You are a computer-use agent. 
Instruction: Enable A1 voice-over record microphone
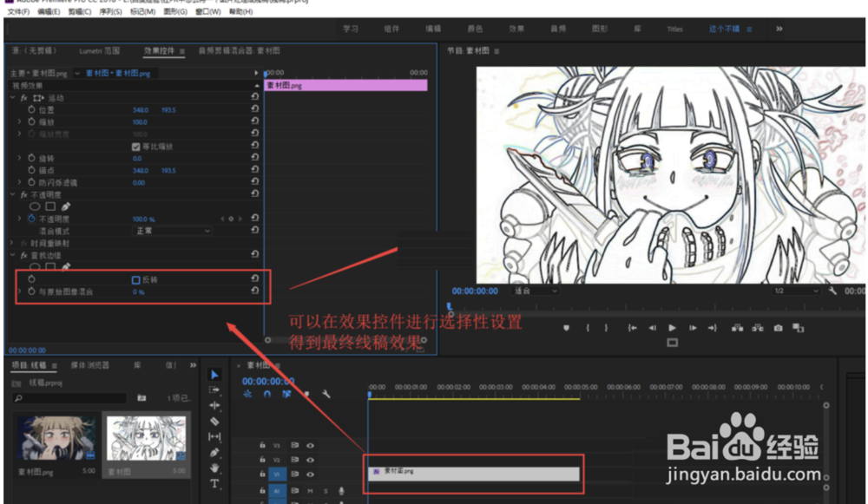[341, 491]
